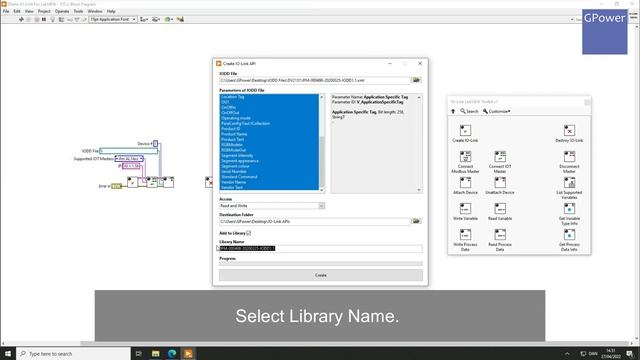Open Microsoft Edge from the taskbar

tap(172, 353)
